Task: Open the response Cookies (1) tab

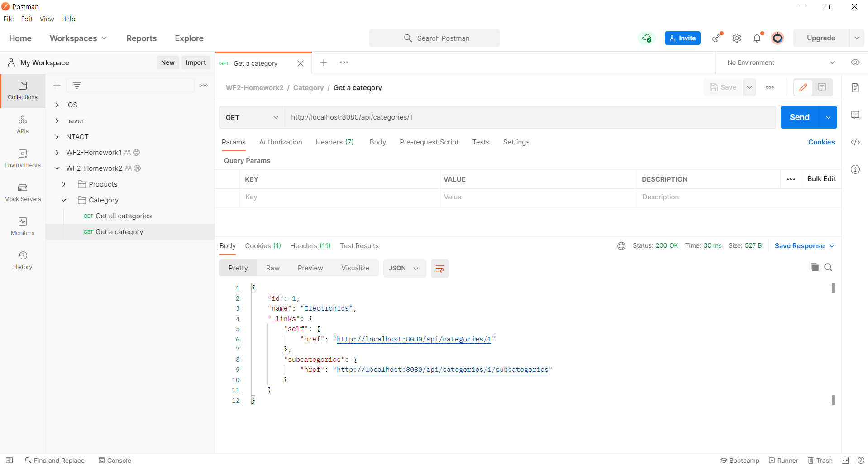Action: (x=263, y=246)
